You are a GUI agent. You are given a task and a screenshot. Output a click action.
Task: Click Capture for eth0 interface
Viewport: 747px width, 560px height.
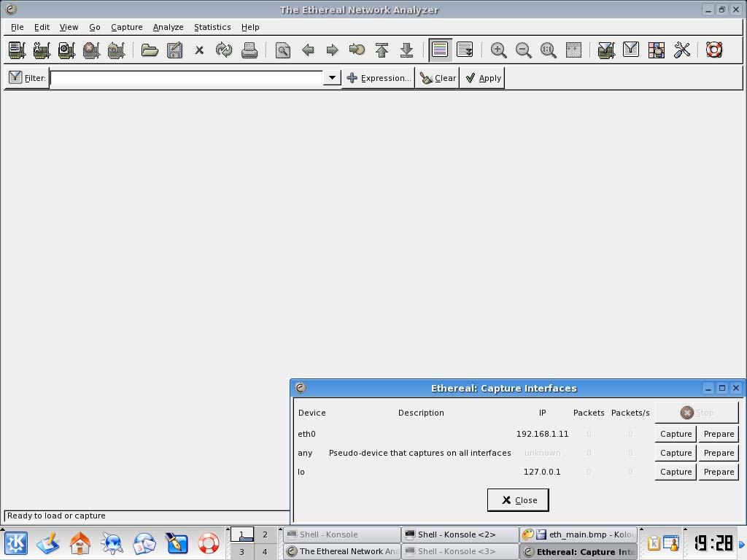[676, 434]
